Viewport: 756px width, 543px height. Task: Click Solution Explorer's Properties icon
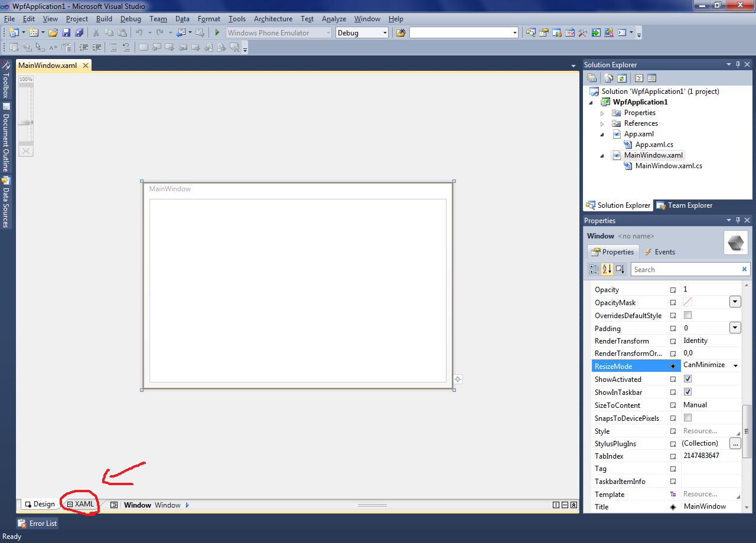click(x=592, y=78)
